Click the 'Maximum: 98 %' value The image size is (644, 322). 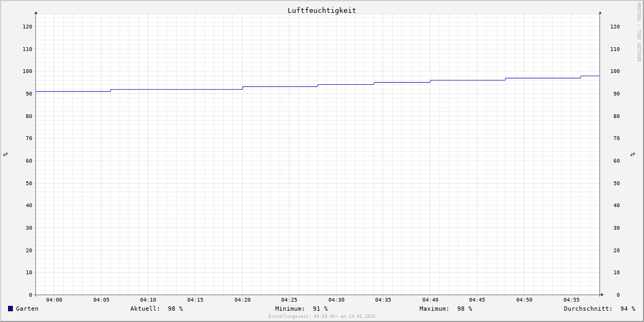(x=446, y=309)
